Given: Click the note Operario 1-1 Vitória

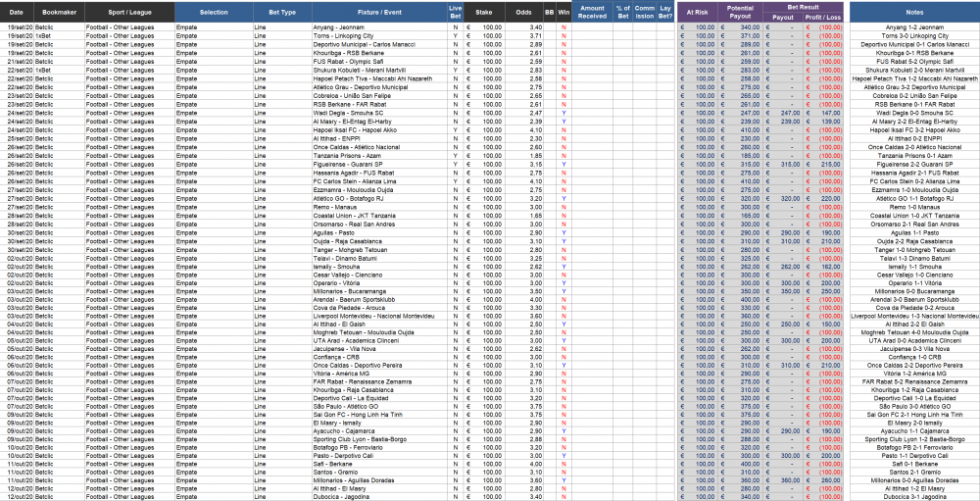Looking at the screenshot, I should coord(914,283).
